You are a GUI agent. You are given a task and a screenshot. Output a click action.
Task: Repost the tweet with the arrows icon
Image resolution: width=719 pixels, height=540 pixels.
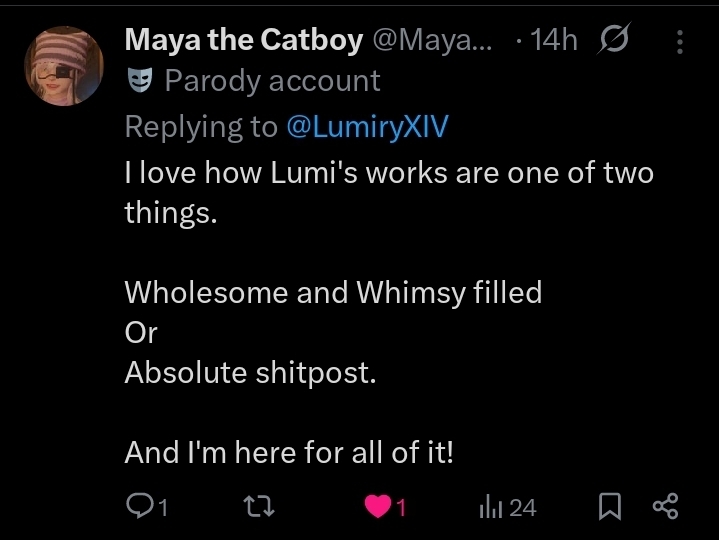tap(259, 507)
